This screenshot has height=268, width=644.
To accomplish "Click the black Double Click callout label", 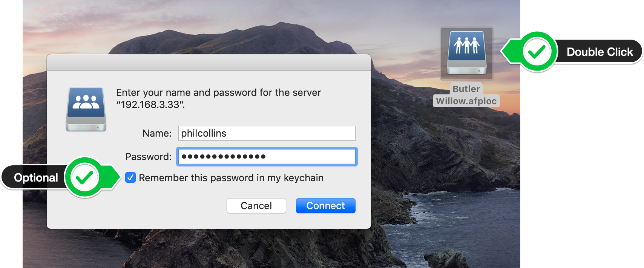I will tap(600, 52).
